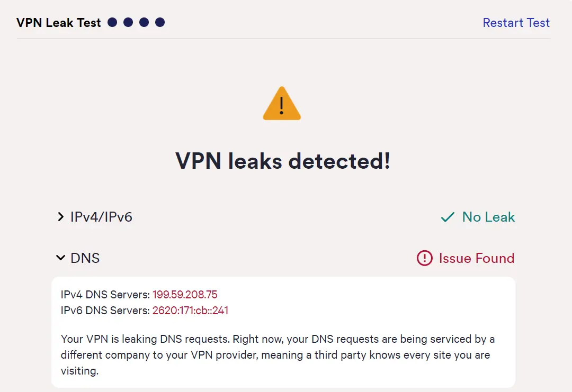
Task: Click the Issue Found status text
Action: (x=476, y=258)
